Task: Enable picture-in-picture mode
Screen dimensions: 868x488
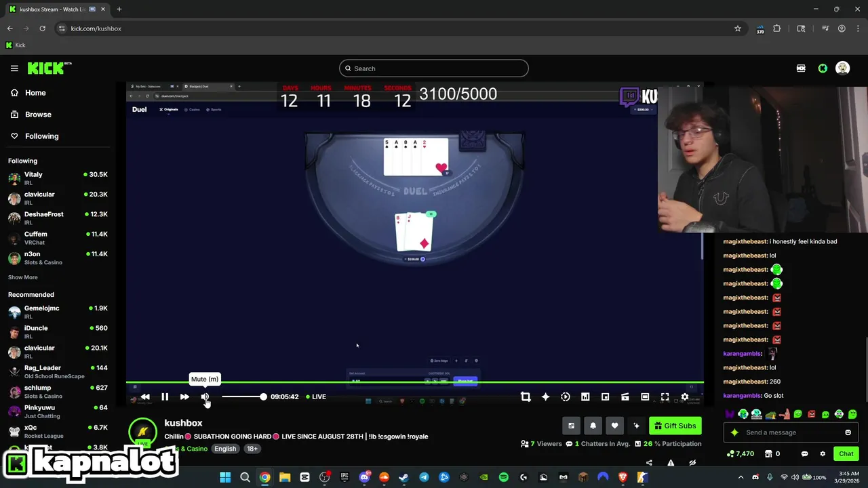Action: click(x=606, y=396)
